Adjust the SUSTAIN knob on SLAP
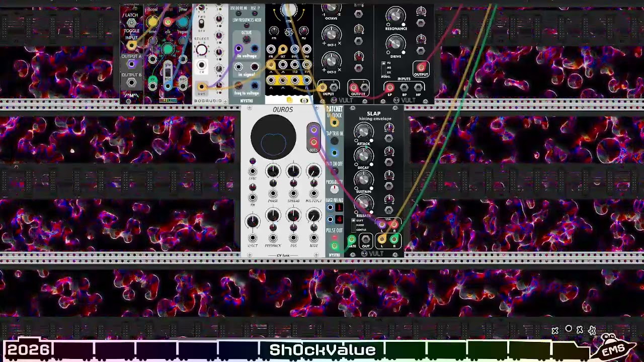 tap(363, 179)
